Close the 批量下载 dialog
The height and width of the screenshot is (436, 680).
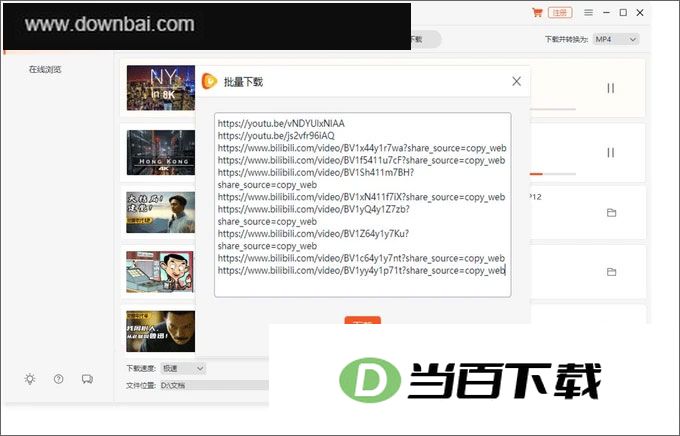click(x=516, y=81)
